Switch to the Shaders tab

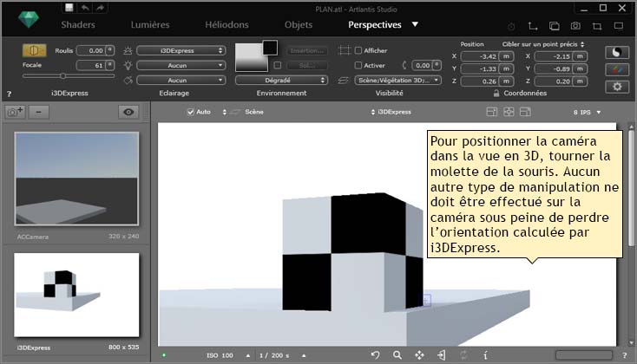(x=78, y=24)
